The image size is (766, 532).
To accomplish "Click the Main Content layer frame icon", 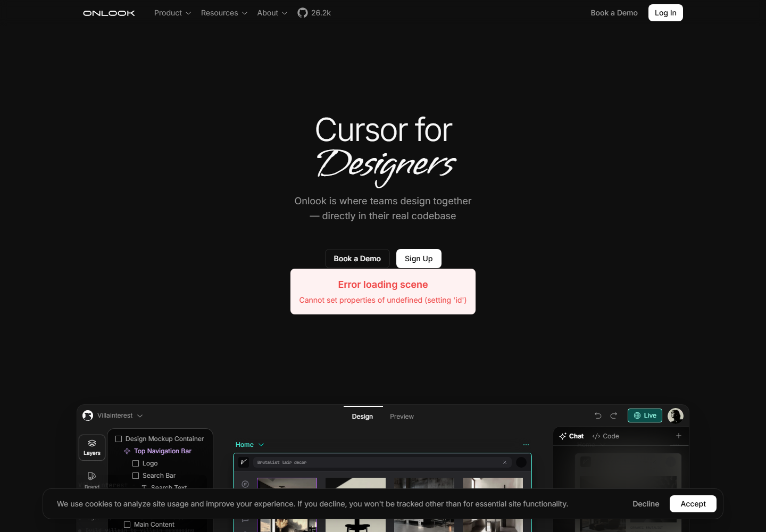I will 127,525.
